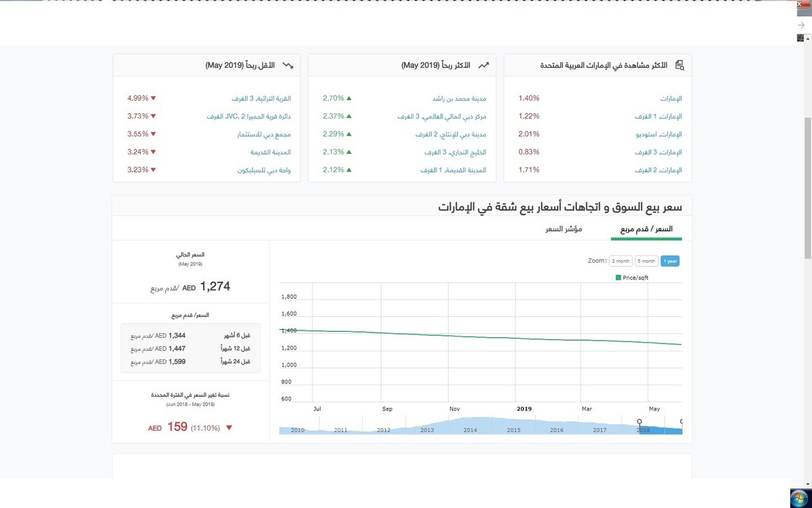812x508 pixels.
Task: Click the grey forward arrow at the top right
Action: pos(801,24)
